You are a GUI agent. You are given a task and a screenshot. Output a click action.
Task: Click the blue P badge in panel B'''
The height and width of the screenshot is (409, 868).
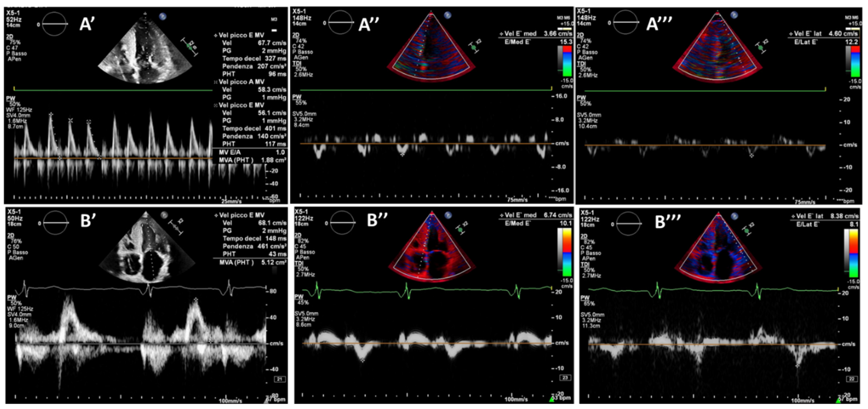(734, 216)
